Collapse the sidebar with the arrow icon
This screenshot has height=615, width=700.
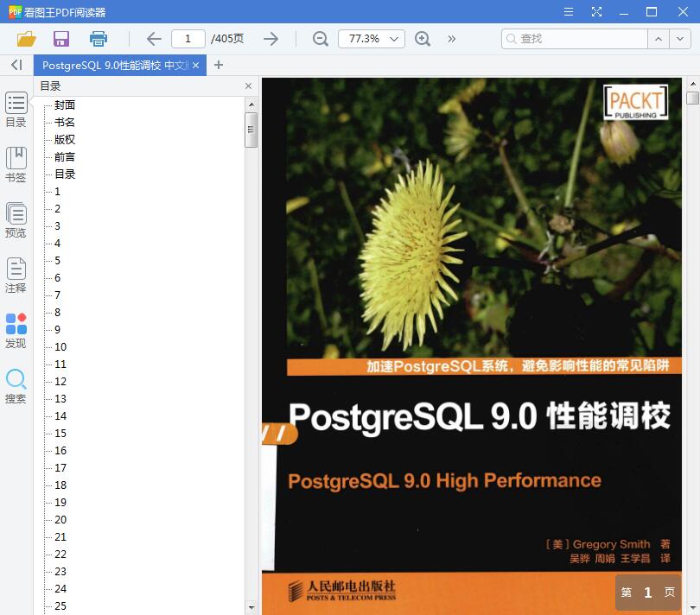click(16, 65)
